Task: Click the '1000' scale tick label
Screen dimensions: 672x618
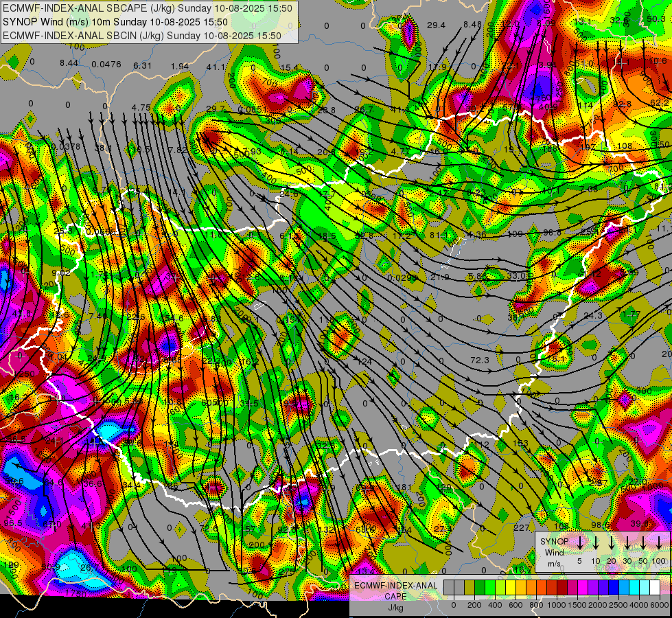Action: (557, 605)
